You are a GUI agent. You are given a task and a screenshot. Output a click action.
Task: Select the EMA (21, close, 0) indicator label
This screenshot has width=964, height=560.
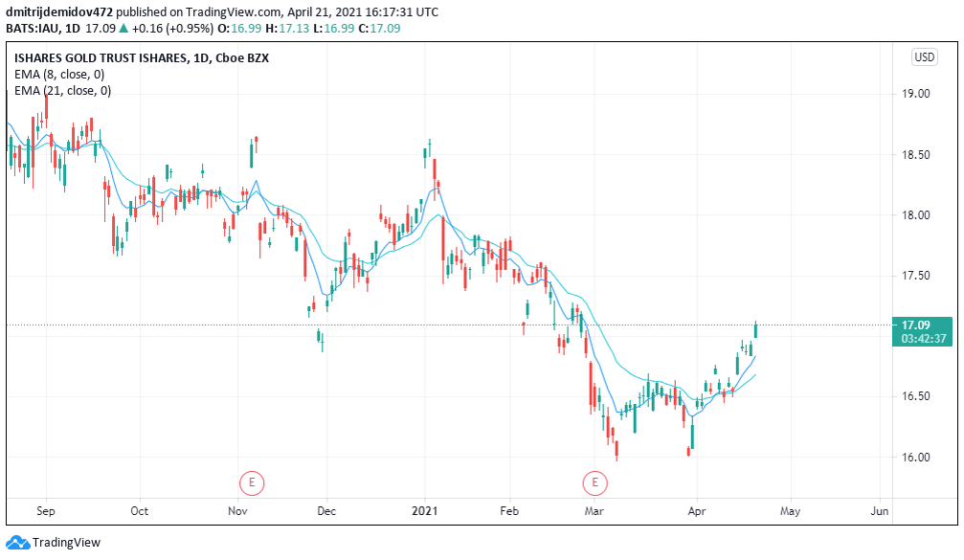pos(63,91)
